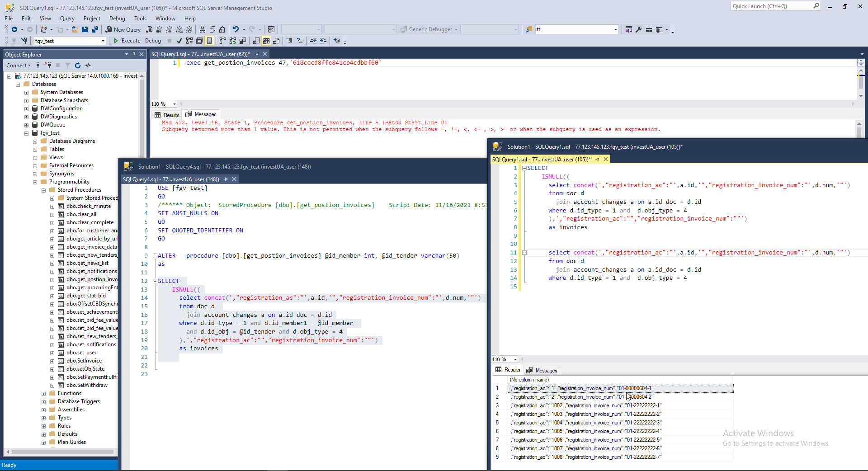Open the Query menu
This screenshot has width=868, height=471.
coord(67,19)
